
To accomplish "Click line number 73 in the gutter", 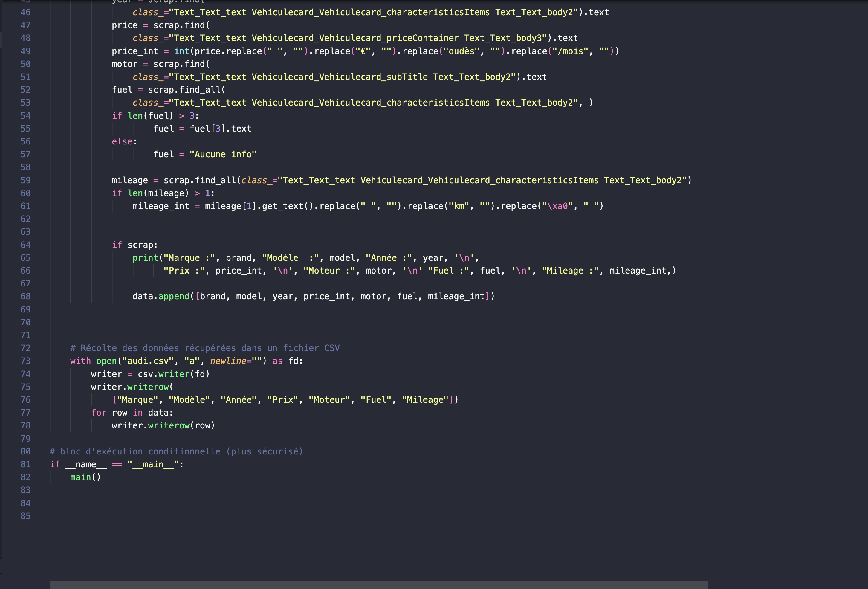I will click(x=25, y=361).
